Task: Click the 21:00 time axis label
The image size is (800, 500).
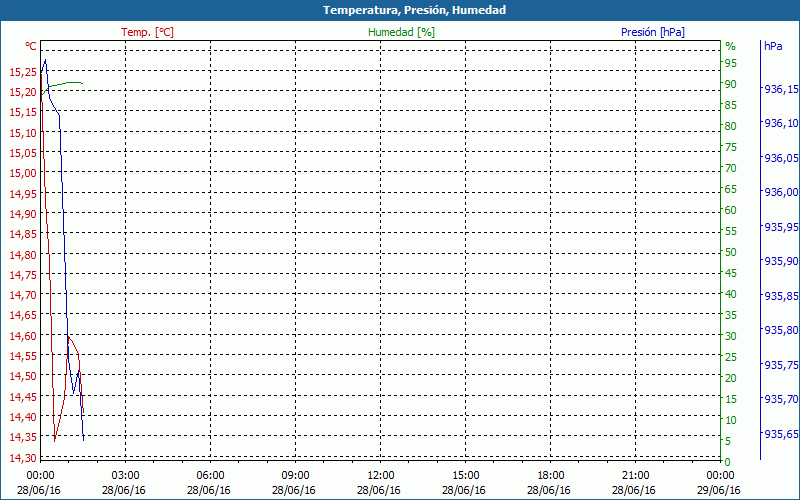Action: click(635, 476)
